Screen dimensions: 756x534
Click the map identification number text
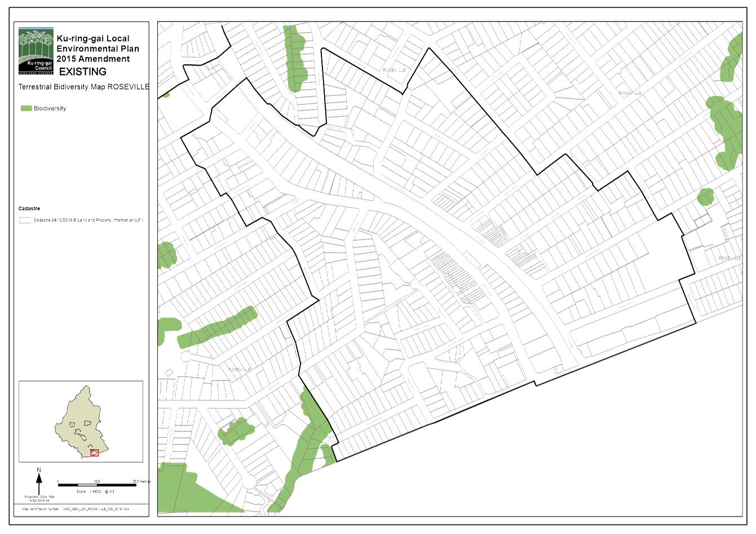76,509
